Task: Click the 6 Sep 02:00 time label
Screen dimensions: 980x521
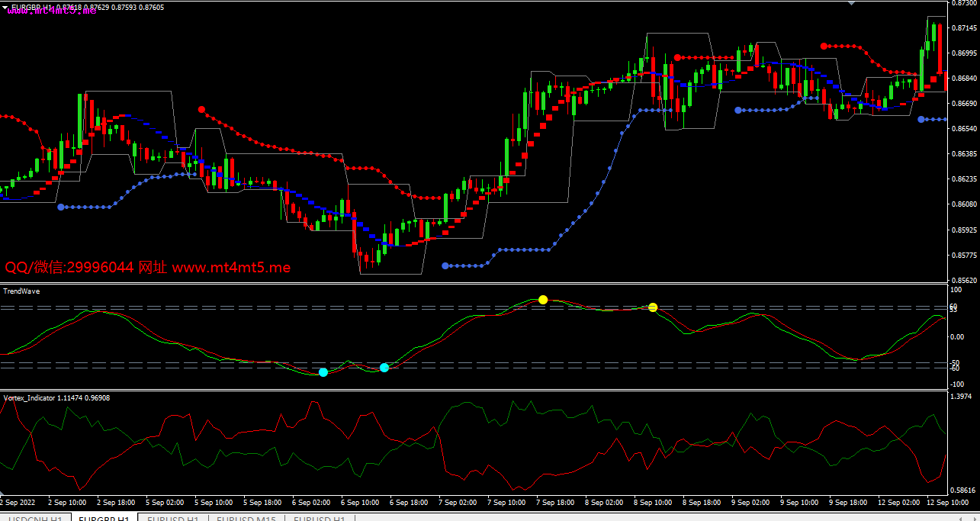Action: (310, 503)
